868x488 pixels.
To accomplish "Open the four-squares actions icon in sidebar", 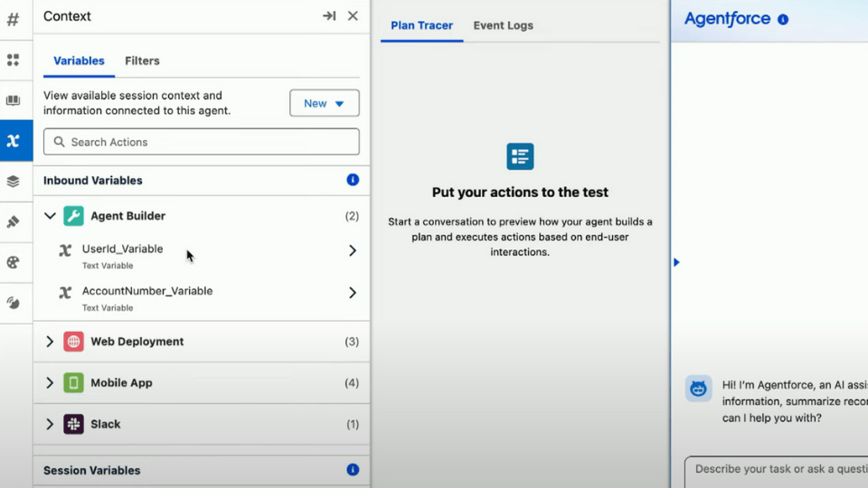I will [13, 60].
